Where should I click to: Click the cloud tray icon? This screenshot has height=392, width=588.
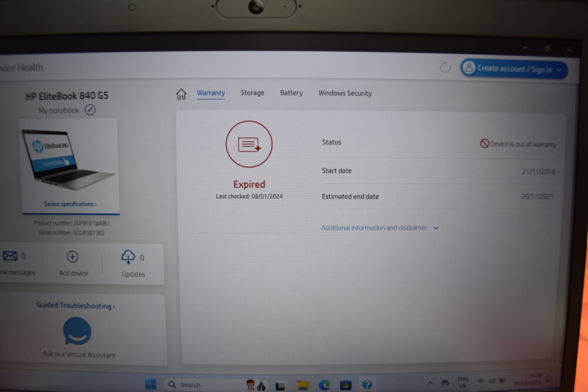tap(445, 383)
